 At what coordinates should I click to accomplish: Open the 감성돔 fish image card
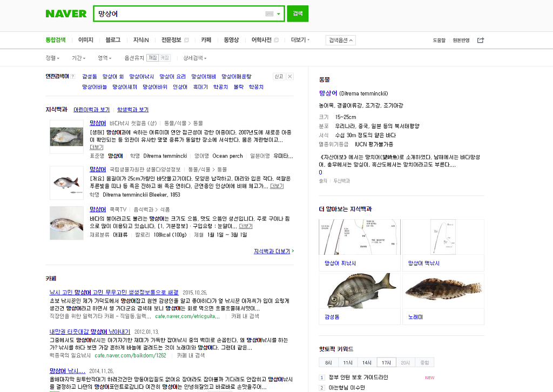coord(360,299)
